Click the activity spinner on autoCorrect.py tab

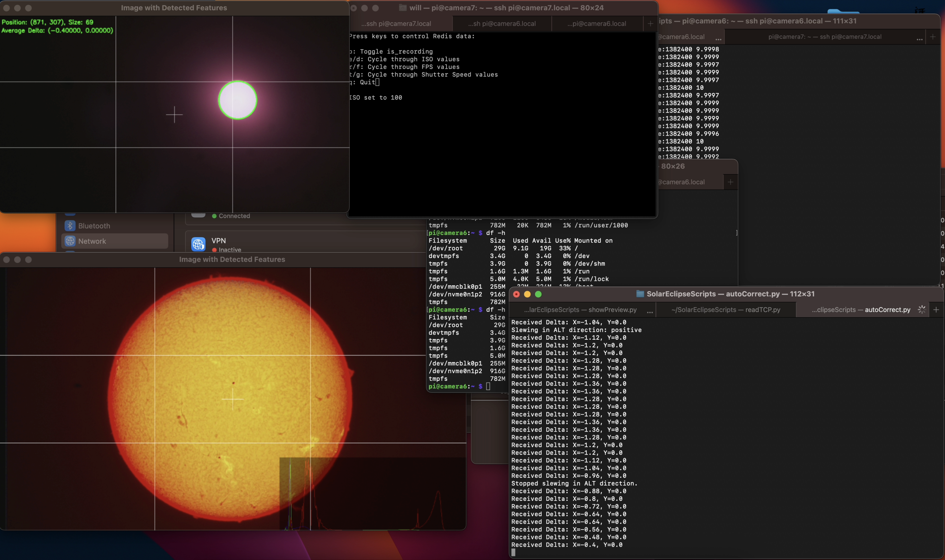pyautogui.click(x=921, y=310)
